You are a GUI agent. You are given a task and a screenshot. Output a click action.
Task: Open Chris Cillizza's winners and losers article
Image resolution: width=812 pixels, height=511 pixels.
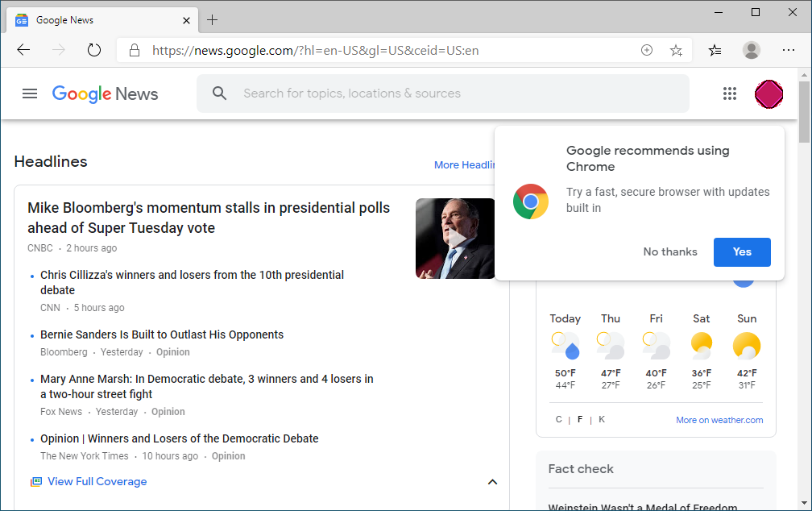tap(192, 282)
